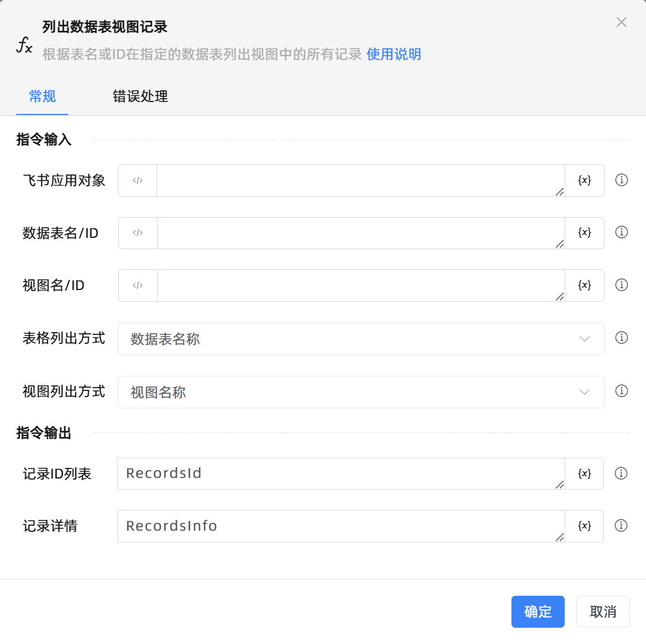Viewport: 646px width, 644px height.
Task: Show info tooltip for 视图列出方式
Action: 621,391
